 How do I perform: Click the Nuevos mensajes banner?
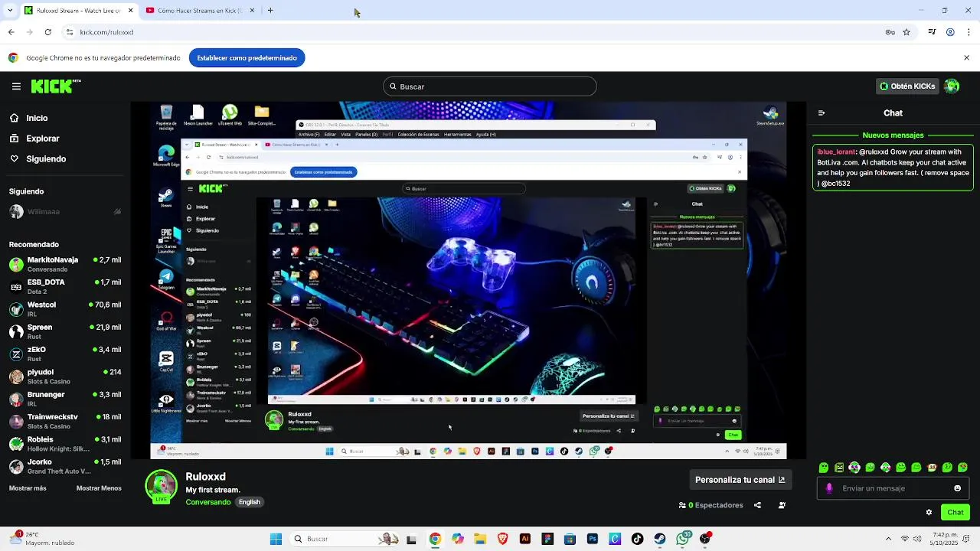point(893,135)
